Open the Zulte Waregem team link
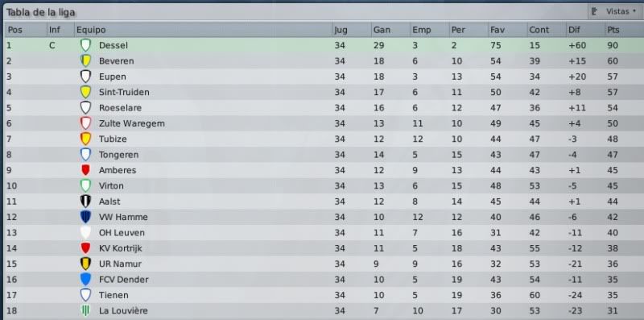The width and height of the screenshot is (644, 320). [x=131, y=123]
